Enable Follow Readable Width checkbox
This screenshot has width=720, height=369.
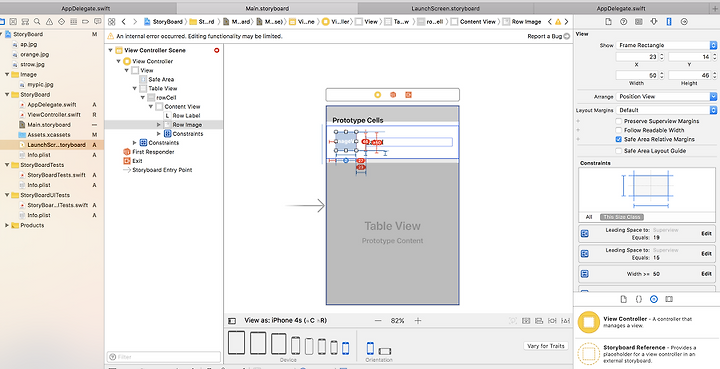pyautogui.click(x=619, y=130)
